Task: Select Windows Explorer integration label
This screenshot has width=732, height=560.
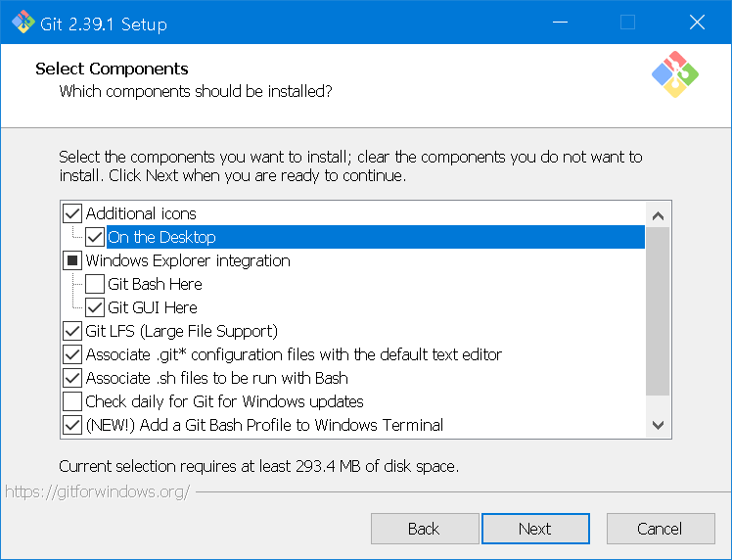Action: pos(188,260)
